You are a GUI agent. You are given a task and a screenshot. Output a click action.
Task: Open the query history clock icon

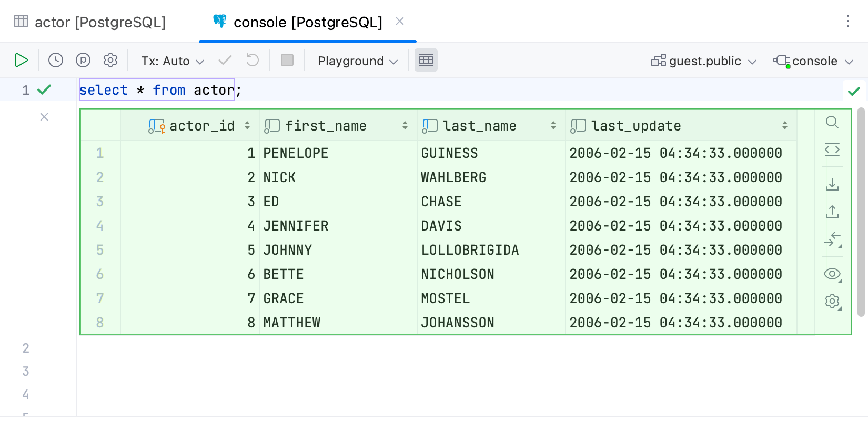[56, 61]
